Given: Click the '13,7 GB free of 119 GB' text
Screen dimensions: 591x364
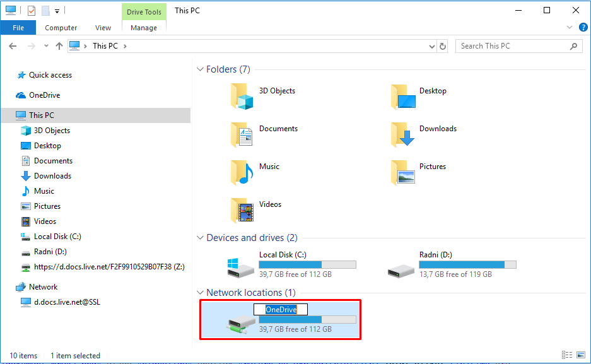Looking at the screenshot, I should click(x=455, y=274).
